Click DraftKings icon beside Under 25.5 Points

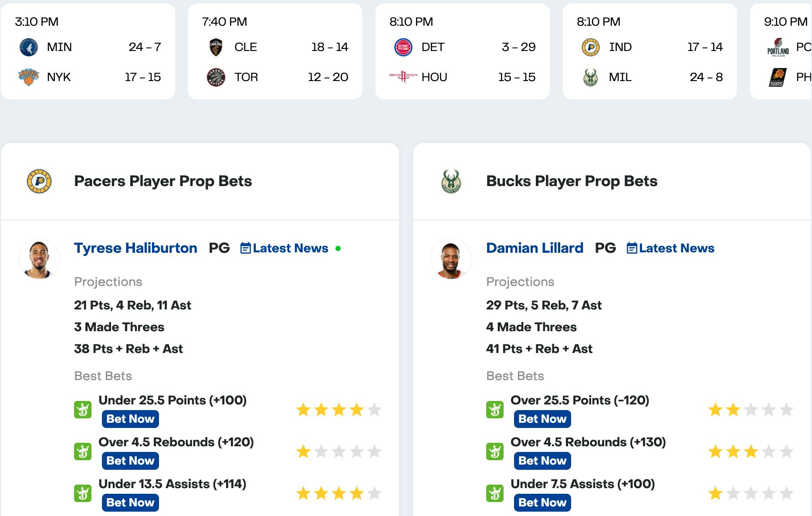[83, 410]
